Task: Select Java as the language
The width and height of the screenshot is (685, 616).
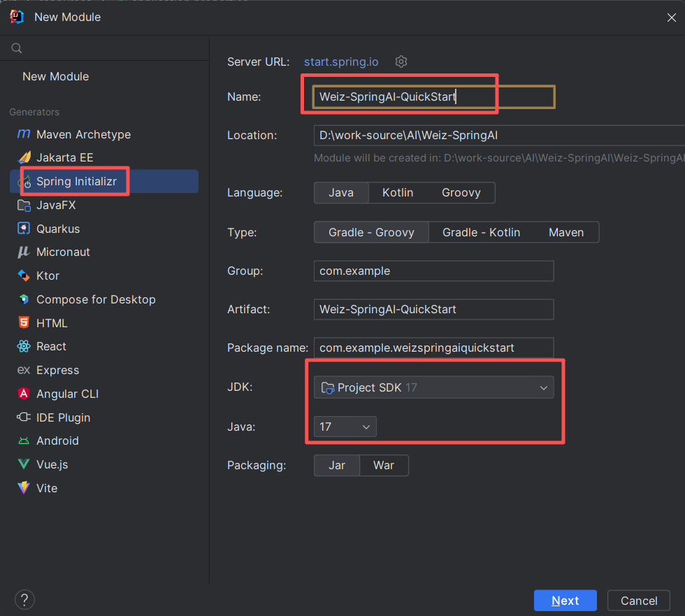Action: pyautogui.click(x=341, y=193)
